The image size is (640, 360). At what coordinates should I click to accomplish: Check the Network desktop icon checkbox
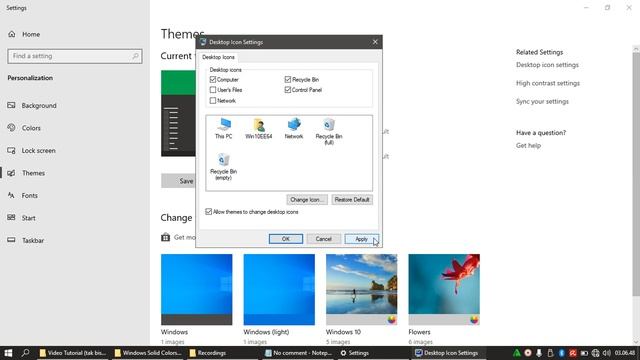(x=213, y=100)
